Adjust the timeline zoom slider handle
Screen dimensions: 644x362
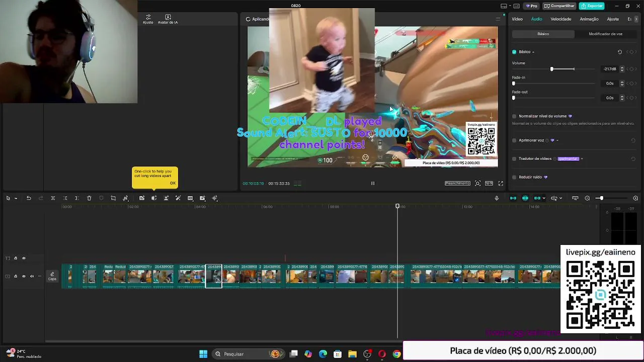coord(601,198)
